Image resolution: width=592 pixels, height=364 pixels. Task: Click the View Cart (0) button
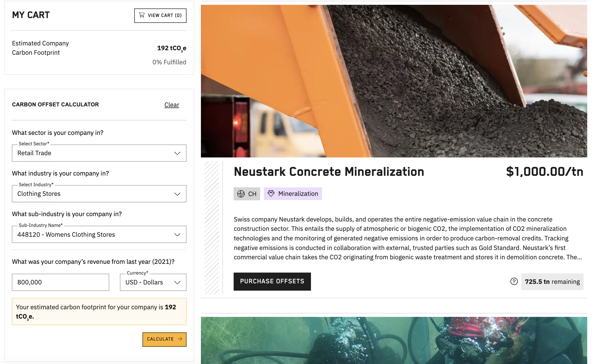coord(160,16)
